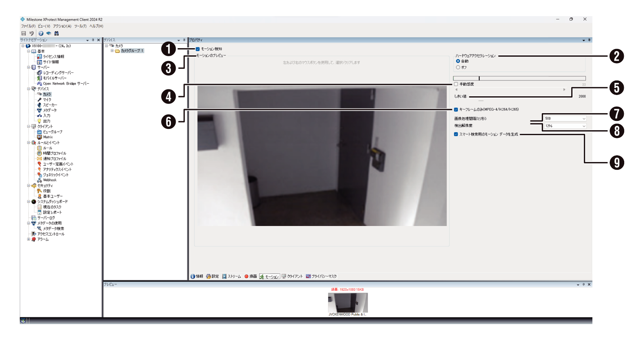Click the Save icon in the toolbar

point(23,34)
